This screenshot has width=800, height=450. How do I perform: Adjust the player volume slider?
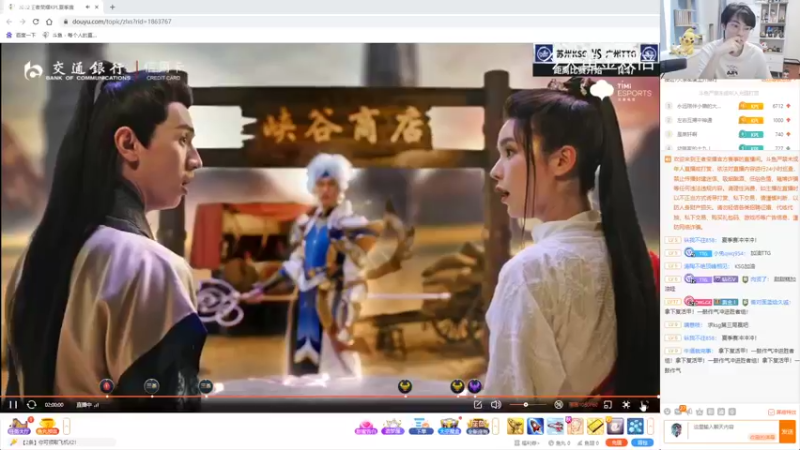(526, 405)
